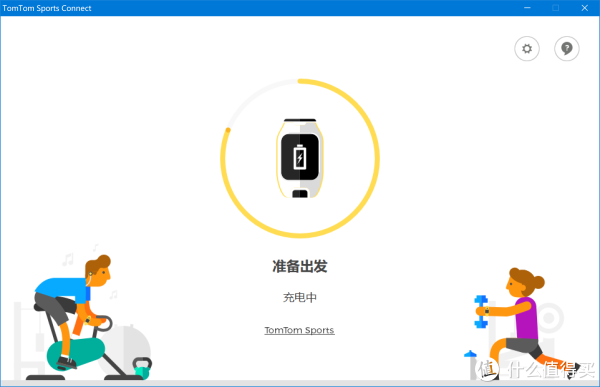Click the watch charging battery icon
Screen dimensions: 600x387
[300, 157]
